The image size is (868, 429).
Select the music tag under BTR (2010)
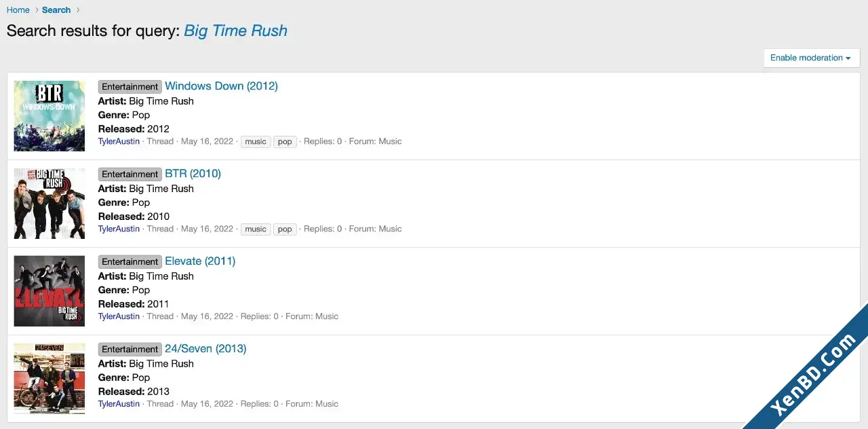coord(256,229)
